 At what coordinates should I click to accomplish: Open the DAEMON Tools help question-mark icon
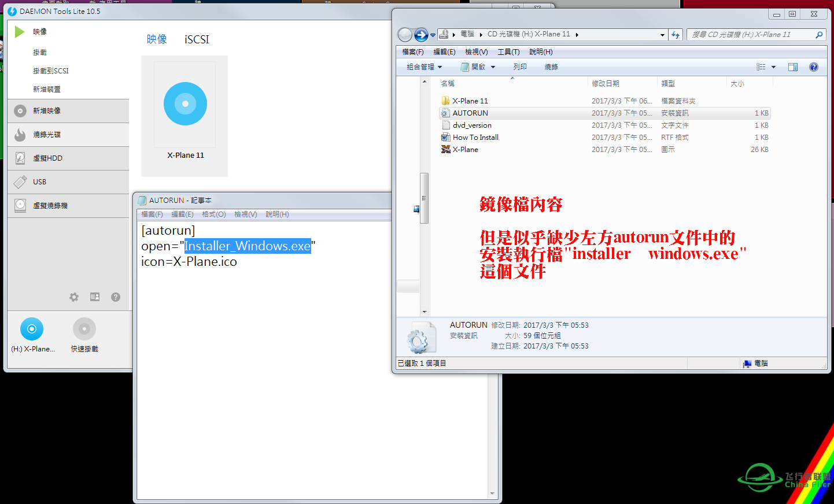point(116,297)
